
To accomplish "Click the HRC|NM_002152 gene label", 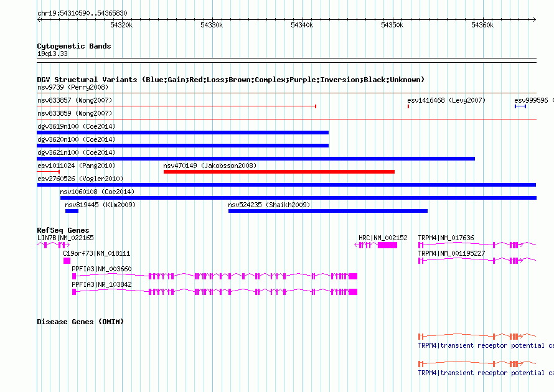I will click(383, 238).
